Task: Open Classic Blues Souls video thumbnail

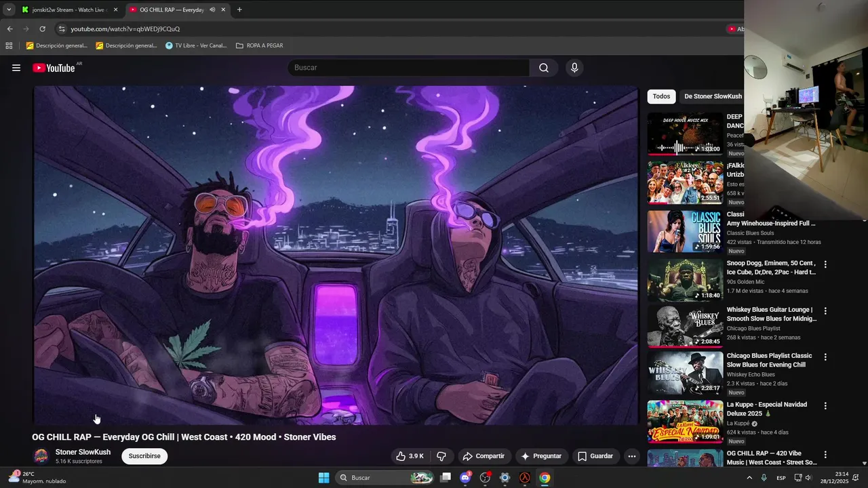Action: point(685,231)
